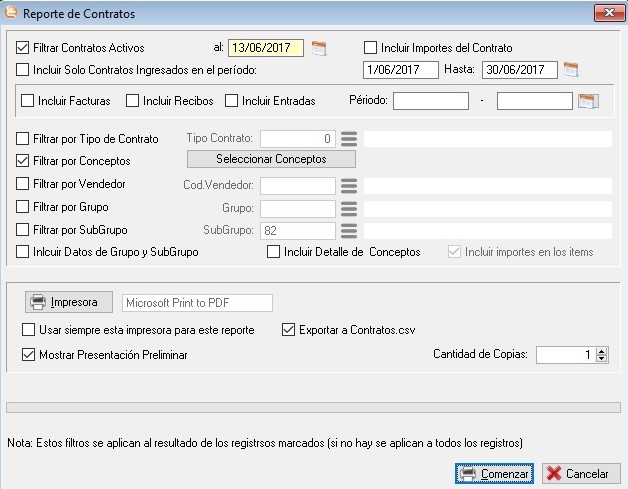Open calendar picker next to active contracts date
628x489 pixels.
[319, 48]
